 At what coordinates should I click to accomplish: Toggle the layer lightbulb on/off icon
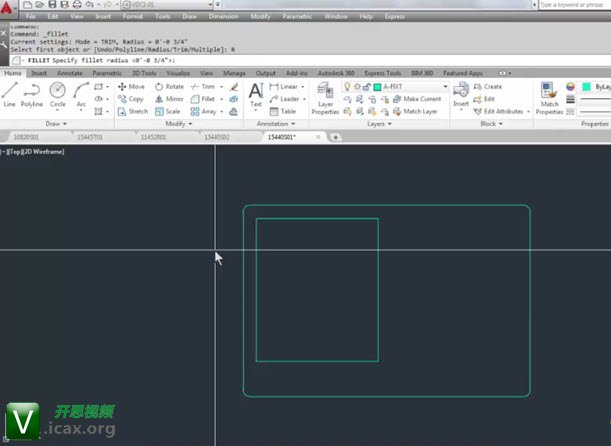(x=347, y=87)
